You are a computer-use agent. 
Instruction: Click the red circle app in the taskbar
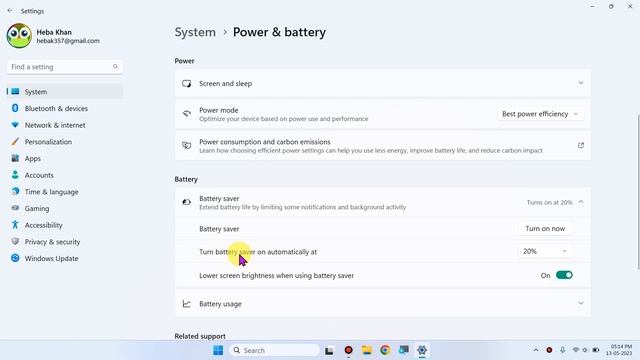(348, 350)
